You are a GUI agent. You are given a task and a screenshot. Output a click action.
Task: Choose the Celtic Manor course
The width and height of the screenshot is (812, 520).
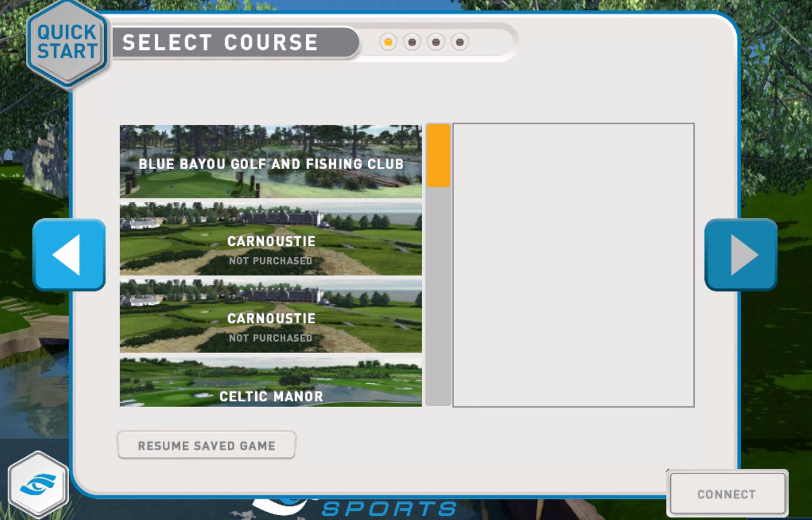[x=271, y=382]
